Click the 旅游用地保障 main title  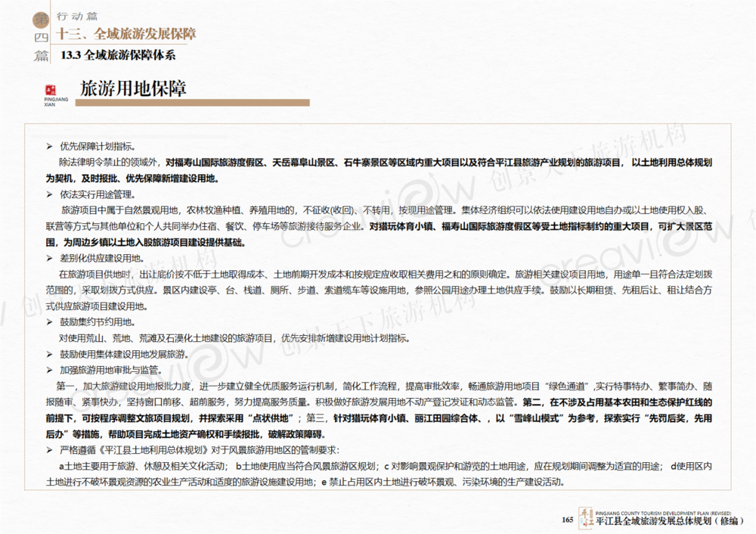click(x=132, y=87)
